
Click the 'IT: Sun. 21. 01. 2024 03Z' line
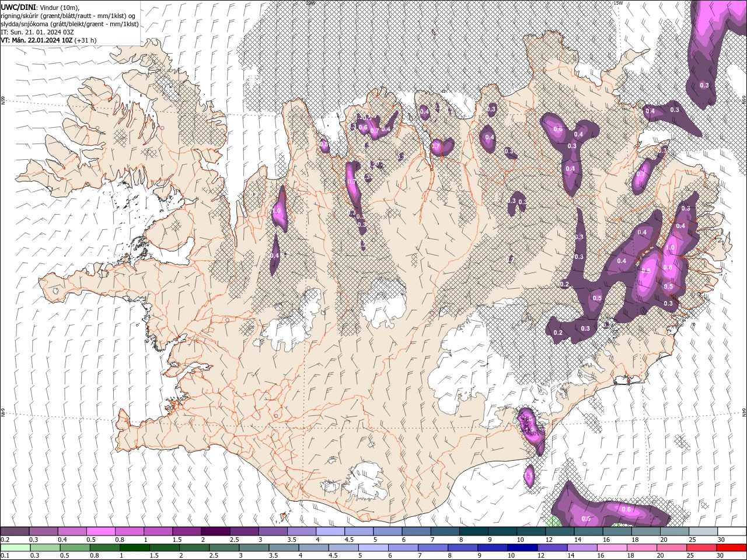pyautogui.click(x=37, y=32)
